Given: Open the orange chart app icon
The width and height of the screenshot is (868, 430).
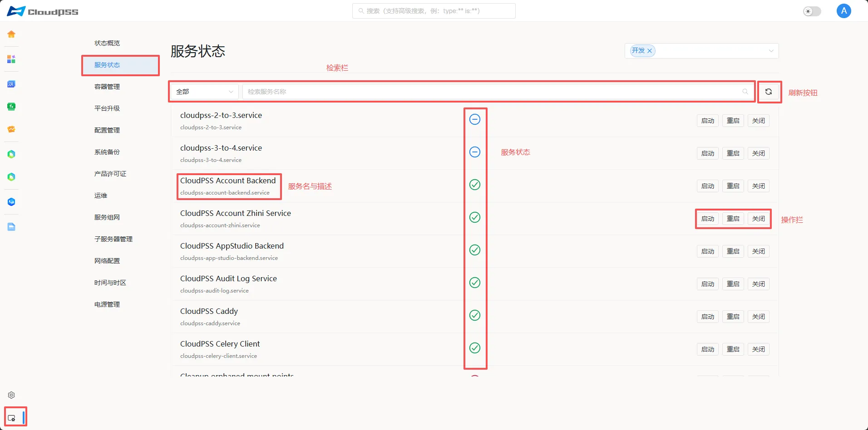Looking at the screenshot, I should [x=11, y=129].
